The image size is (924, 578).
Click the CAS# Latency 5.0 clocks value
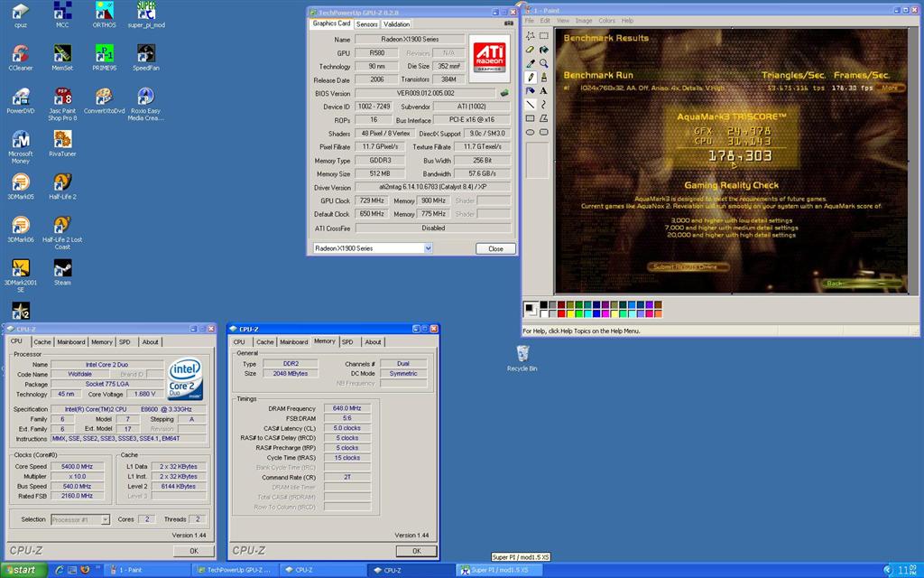click(347, 428)
